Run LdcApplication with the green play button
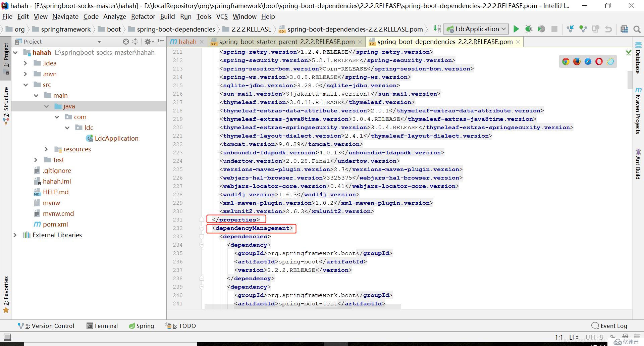 point(516,29)
